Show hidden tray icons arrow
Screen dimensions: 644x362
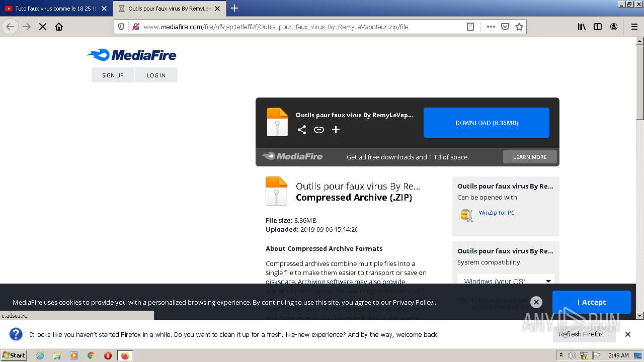point(561,355)
